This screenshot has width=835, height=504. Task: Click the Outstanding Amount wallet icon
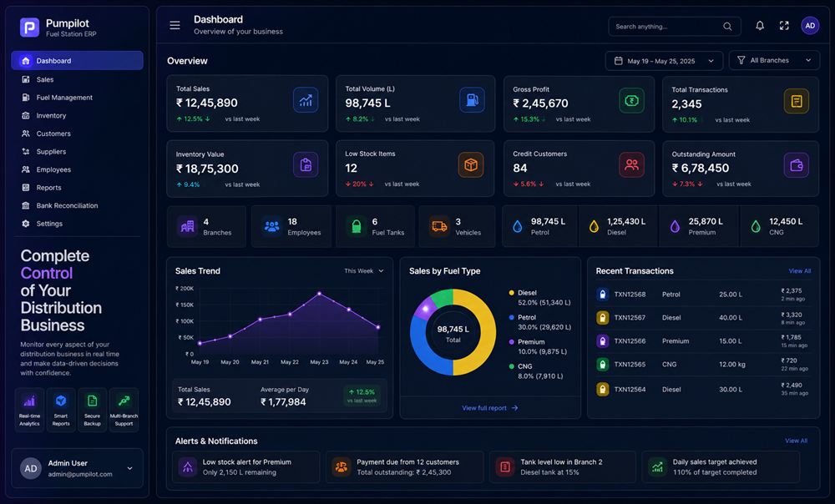tap(796, 165)
